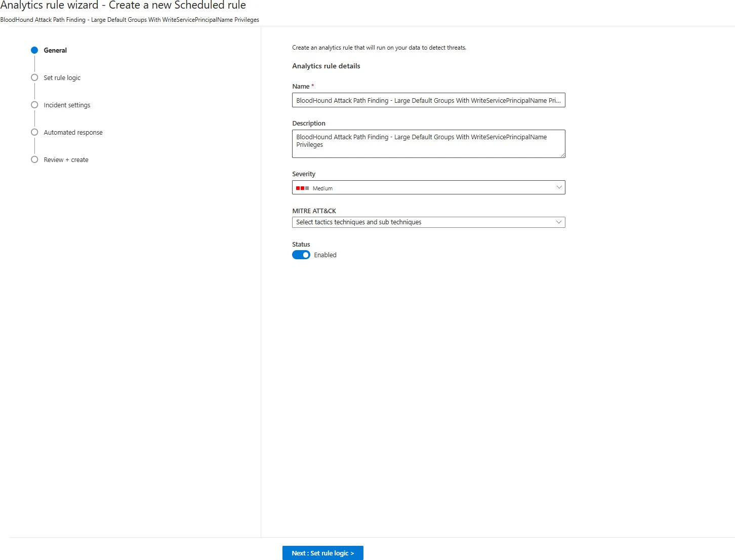The width and height of the screenshot is (735, 560).
Task: Open the Severity dropdown showing Medium
Action: tap(428, 187)
